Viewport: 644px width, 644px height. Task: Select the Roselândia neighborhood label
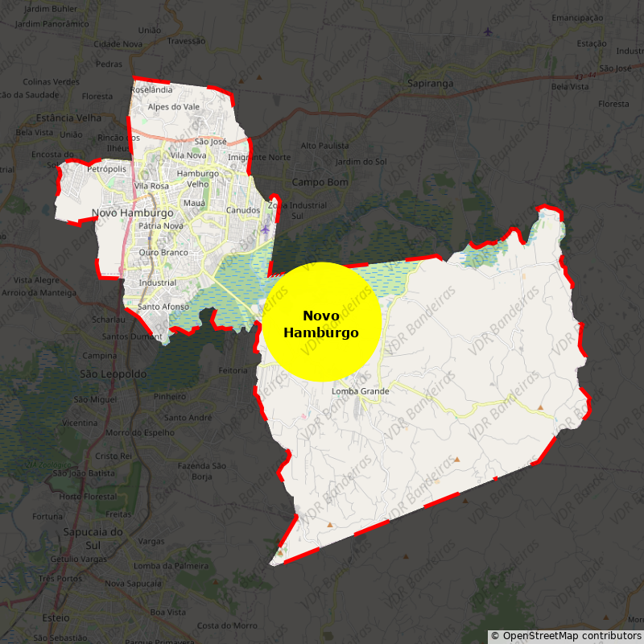click(x=151, y=90)
